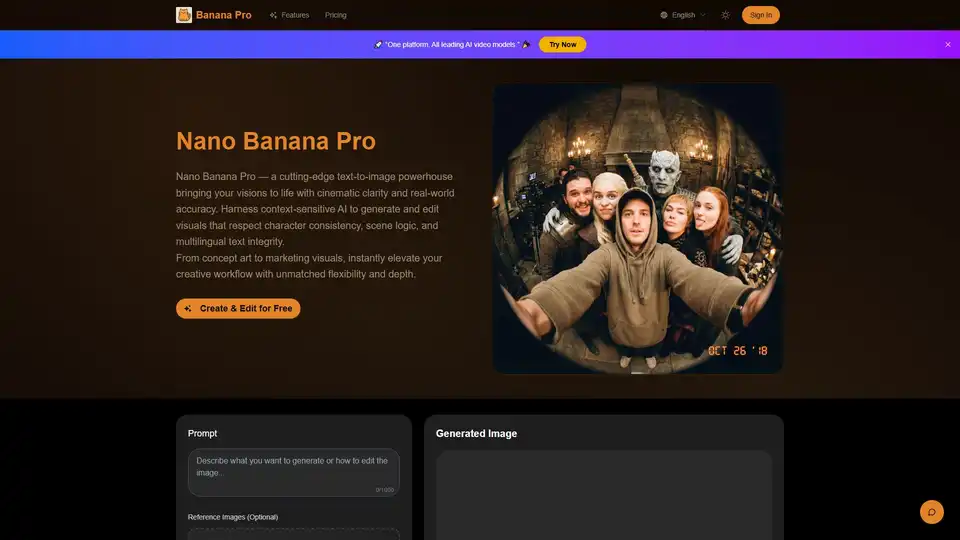Click the globe language icon

tap(664, 15)
